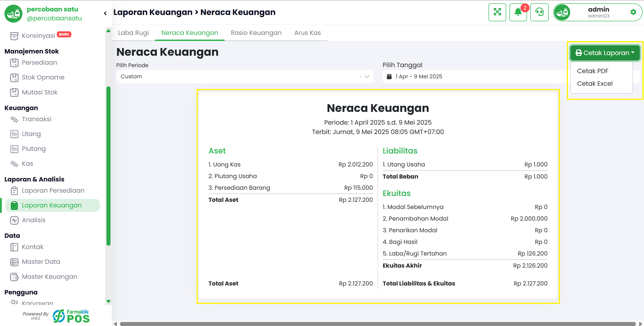Viewport: 644px width, 326px height.
Task: Choose Cetak PDF from the menu
Action: 592,71
